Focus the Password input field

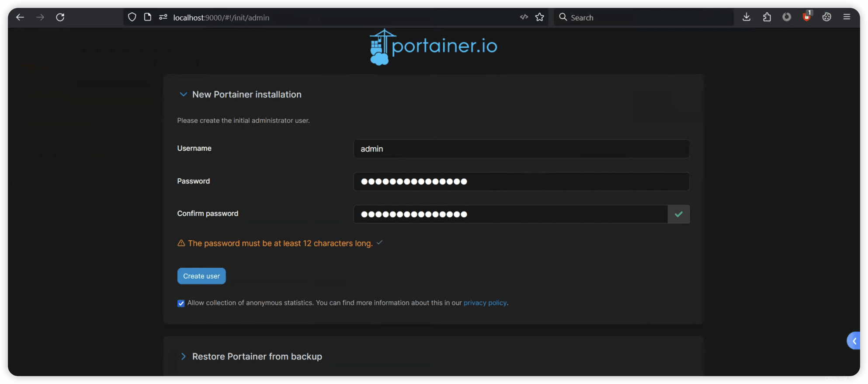521,181
